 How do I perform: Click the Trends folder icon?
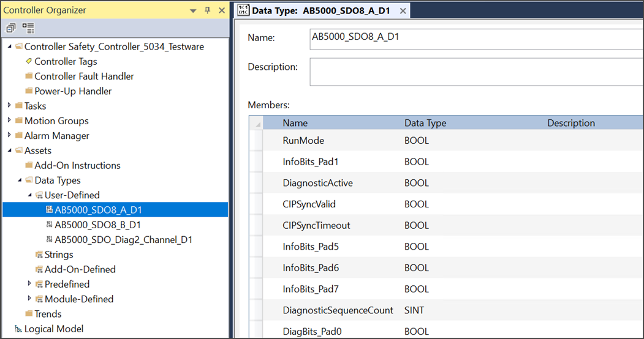point(28,314)
